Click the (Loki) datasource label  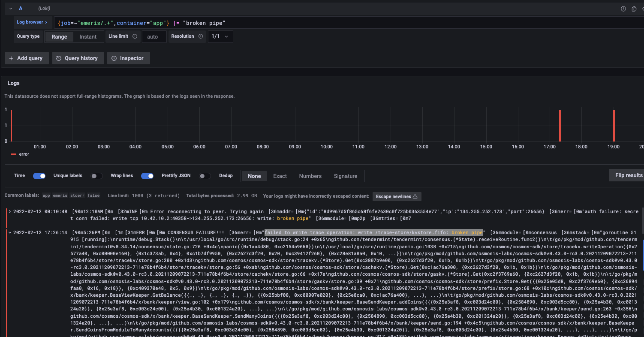pyautogui.click(x=45, y=9)
